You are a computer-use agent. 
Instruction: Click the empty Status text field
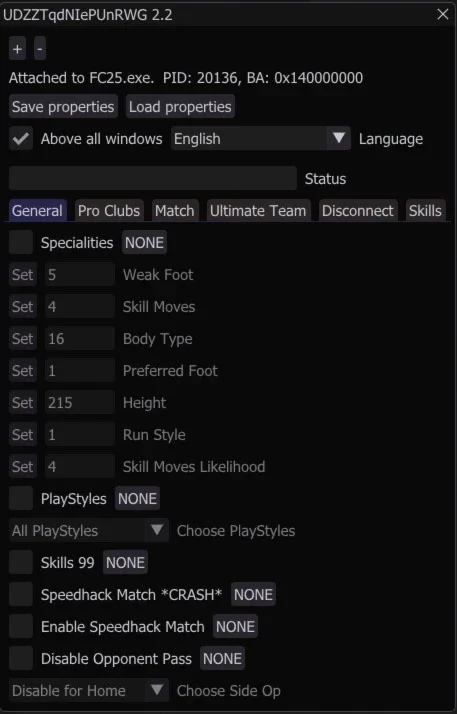153,178
